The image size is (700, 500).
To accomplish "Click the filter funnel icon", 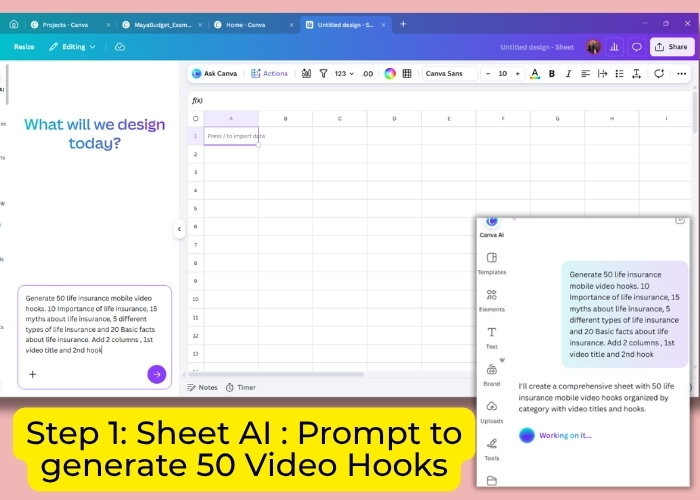I will click(x=324, y=74).
